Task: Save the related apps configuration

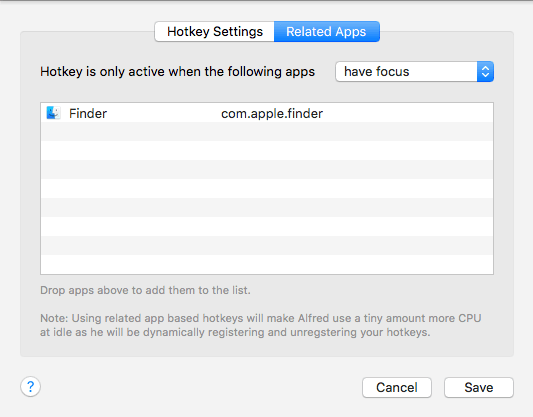Action: pyautogui.click(x=479, y=387)
